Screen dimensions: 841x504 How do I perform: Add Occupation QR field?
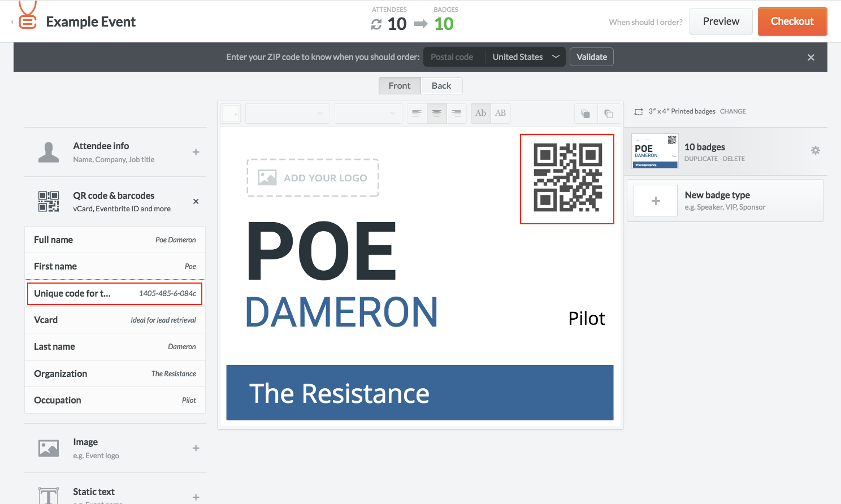(115, 400)
